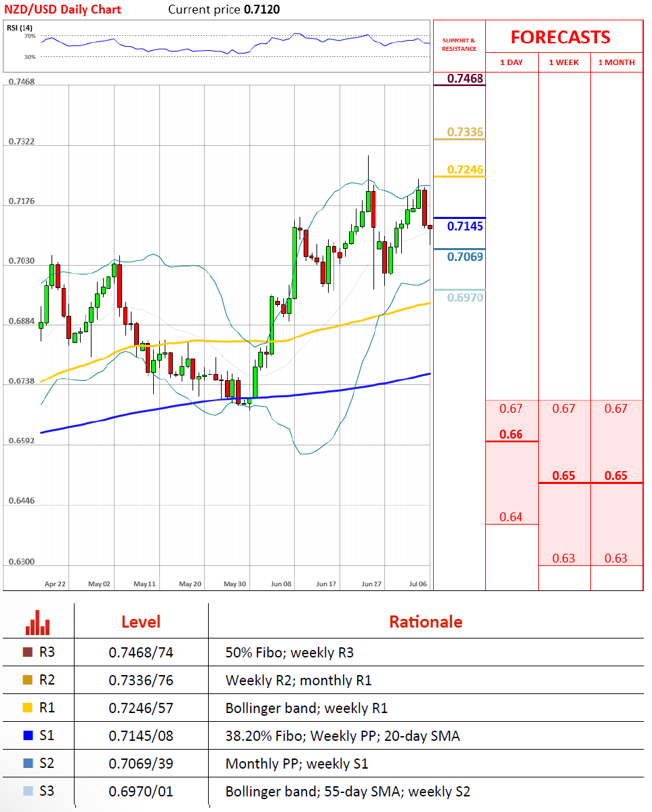Click the 0.6970 support level label
The width and height of the screenshot is (652, 812).
(x=465, y=297)
